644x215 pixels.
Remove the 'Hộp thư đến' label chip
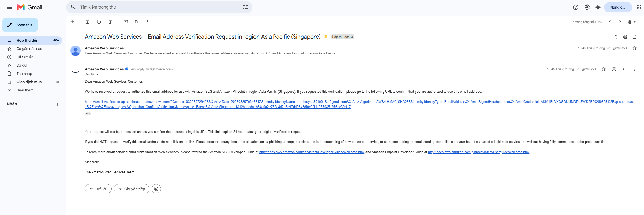point(352,37)
